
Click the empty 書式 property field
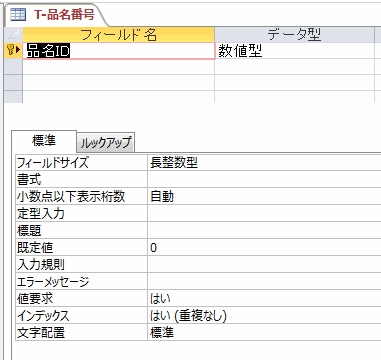pos(264,180)
